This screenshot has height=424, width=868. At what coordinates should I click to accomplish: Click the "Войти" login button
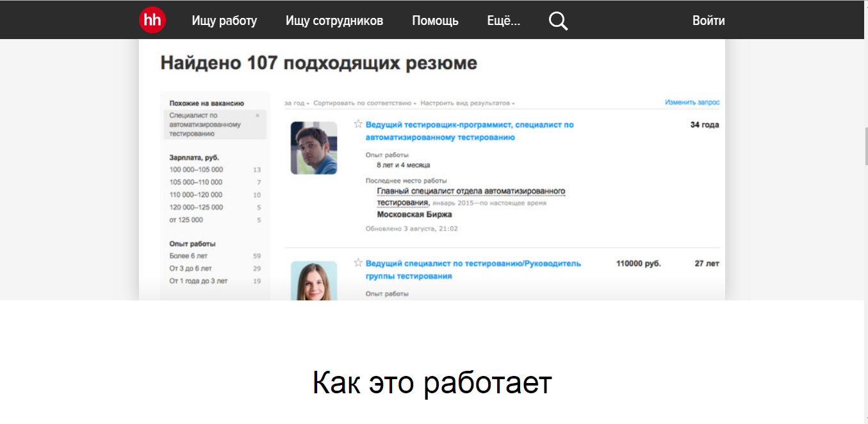(709, 20)
